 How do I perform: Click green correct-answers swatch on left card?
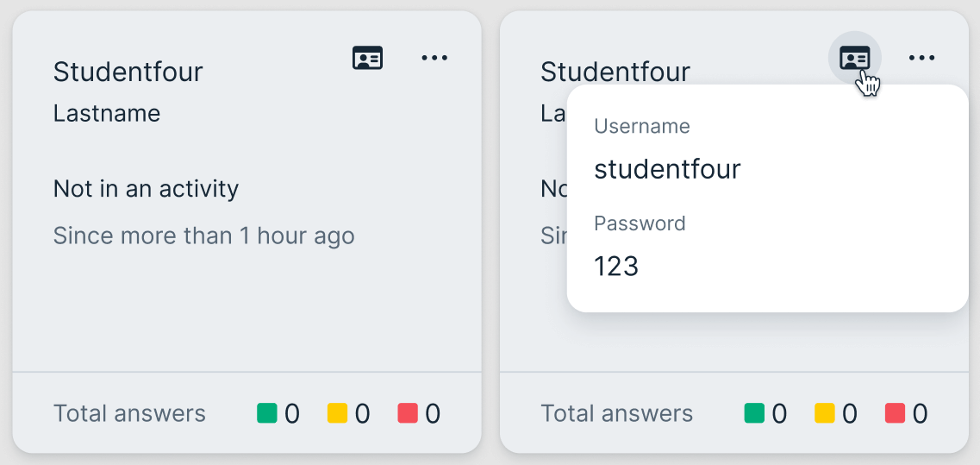tap(266, 413)
